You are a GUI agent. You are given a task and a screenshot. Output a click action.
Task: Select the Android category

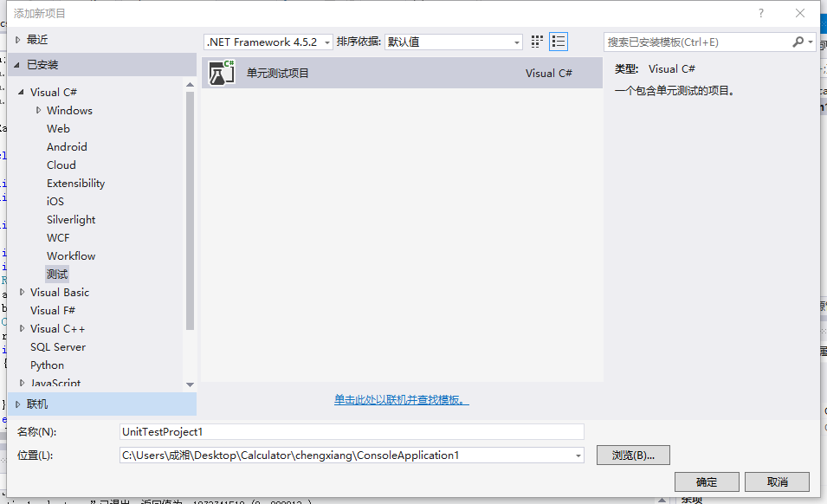coord(65,146)
